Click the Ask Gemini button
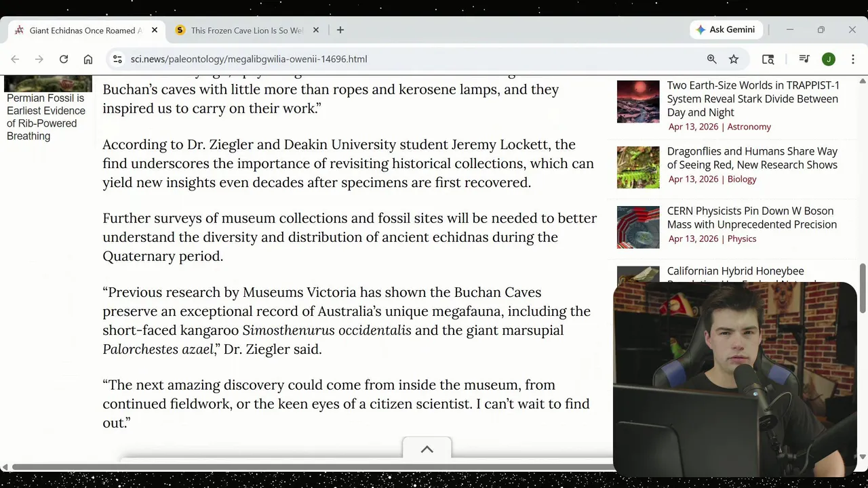Viewport: 868px width, 488px height. [x=726, y=30]
